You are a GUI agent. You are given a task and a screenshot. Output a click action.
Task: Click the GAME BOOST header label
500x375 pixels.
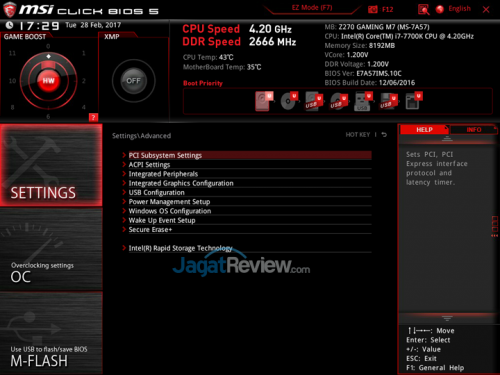25,37
